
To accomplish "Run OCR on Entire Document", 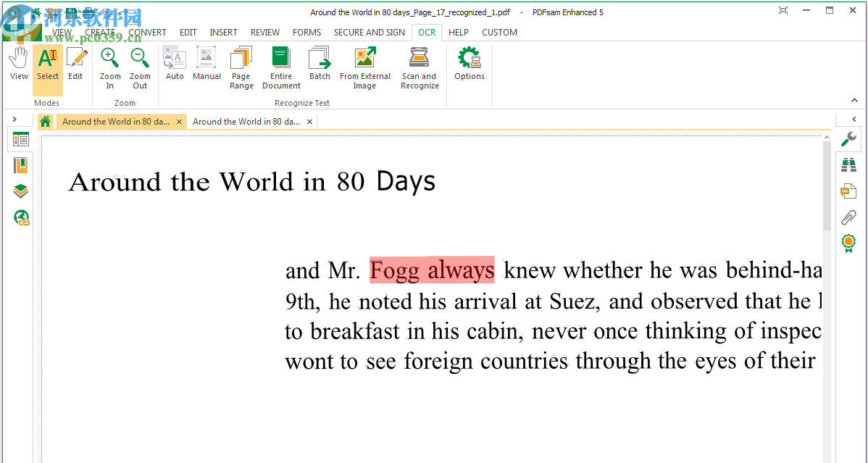I will [281, 68].
